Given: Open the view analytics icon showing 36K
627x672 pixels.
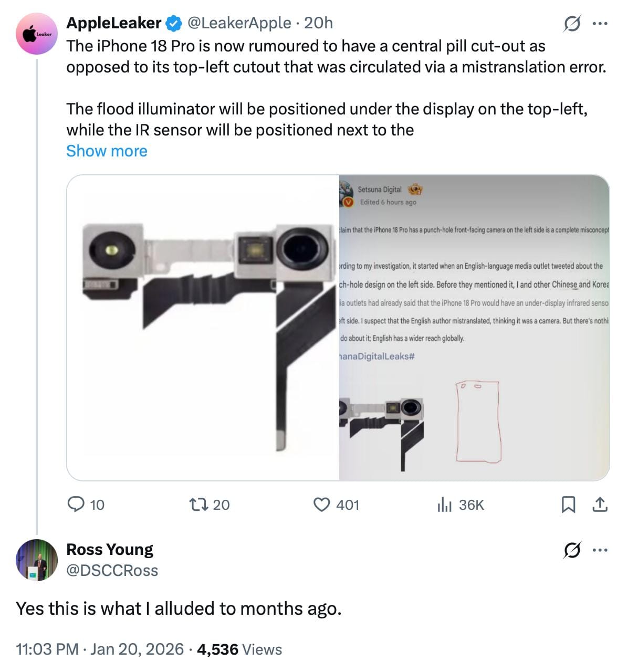Looking at the screenshot, I should click(x=446, y=505).
